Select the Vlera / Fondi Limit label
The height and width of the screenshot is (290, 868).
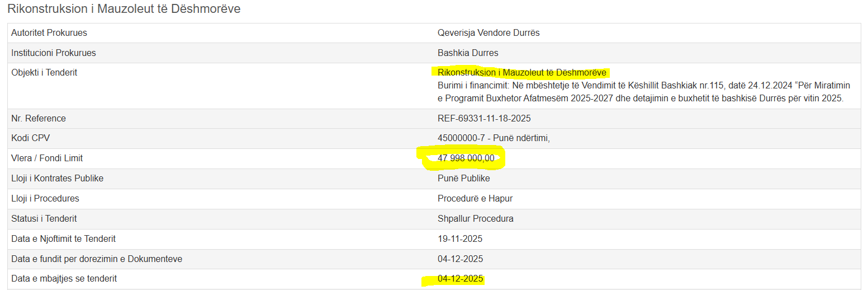pos(47,158)
